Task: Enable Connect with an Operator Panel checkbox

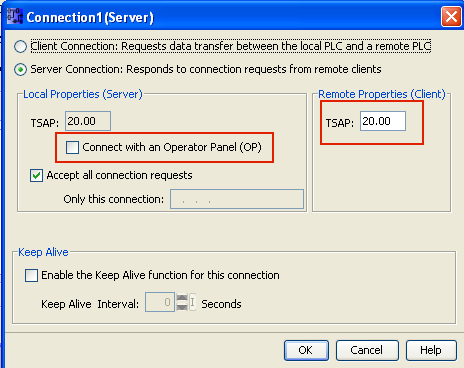Action: pos(72,147)
